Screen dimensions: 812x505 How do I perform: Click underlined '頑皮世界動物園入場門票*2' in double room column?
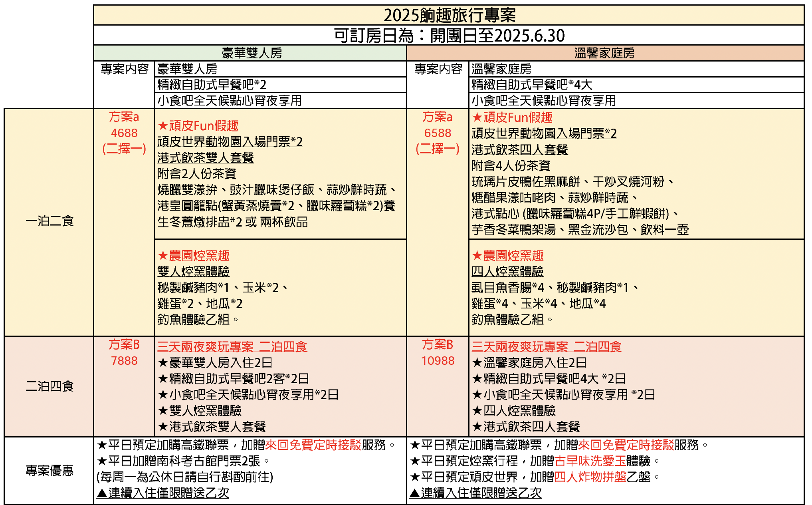point(230,142)
